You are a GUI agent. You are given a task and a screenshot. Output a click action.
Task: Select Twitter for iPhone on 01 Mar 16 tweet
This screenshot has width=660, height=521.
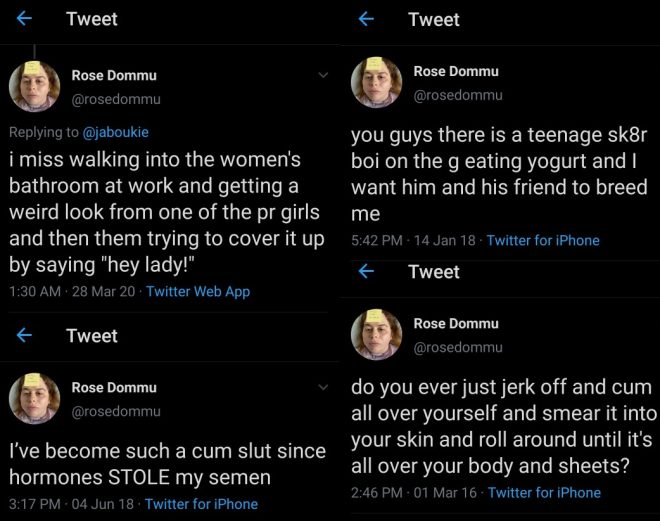click(x=544, y=492)
